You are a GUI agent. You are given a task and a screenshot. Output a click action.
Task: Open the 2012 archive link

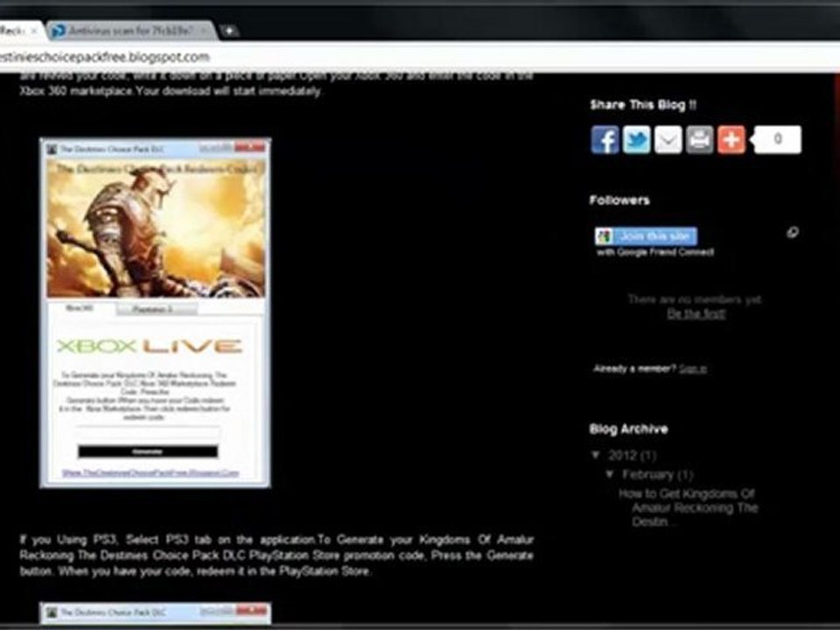622,455
